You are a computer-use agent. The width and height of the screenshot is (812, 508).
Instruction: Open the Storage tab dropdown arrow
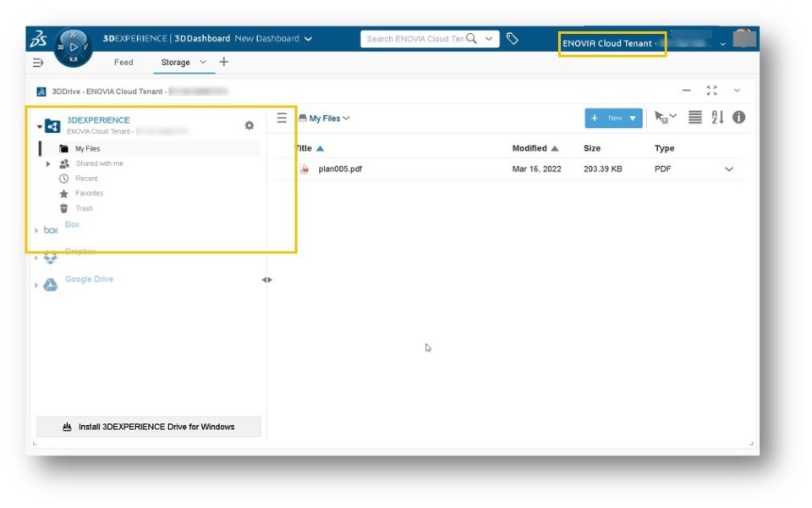(203, 62)
